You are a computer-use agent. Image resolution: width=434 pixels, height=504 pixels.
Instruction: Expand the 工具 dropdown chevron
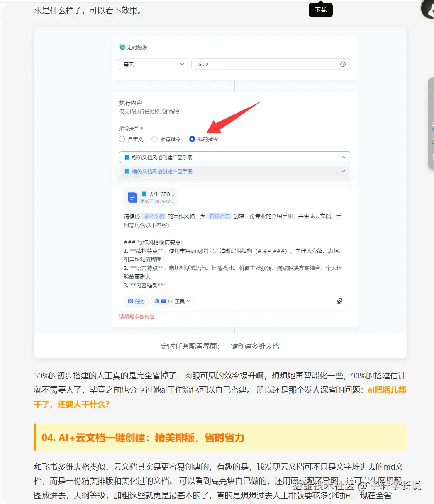pyautogui.click(x=189, y=301)
